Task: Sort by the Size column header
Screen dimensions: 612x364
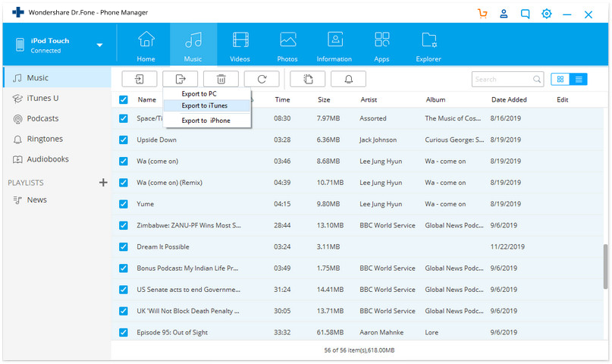Action: coord(324,100)
